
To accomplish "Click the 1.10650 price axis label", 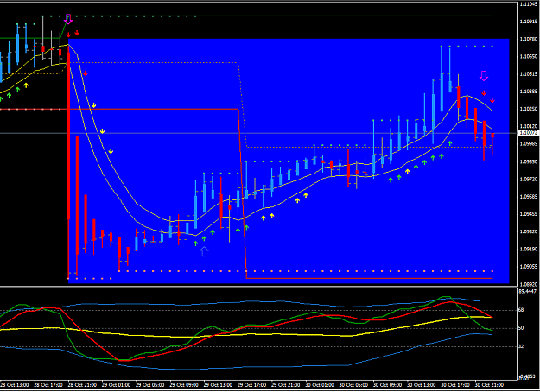I will click(x=529, y=56).
